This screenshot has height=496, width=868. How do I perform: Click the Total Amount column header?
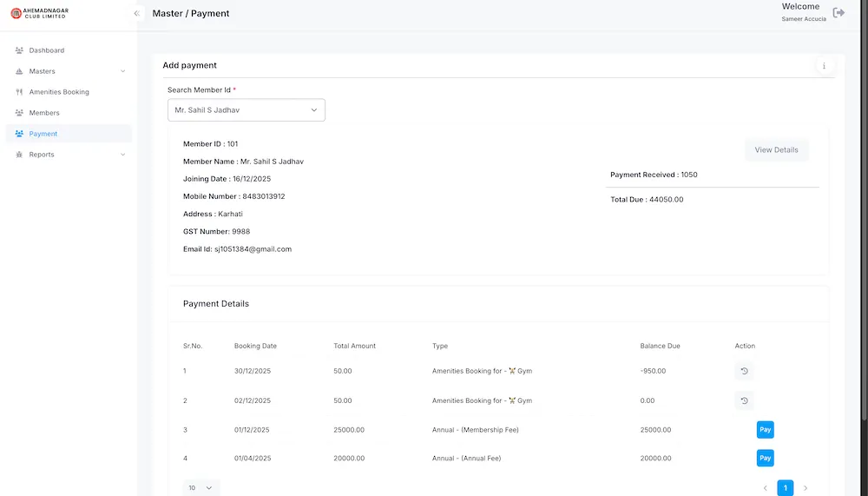(x=354, y=346)
